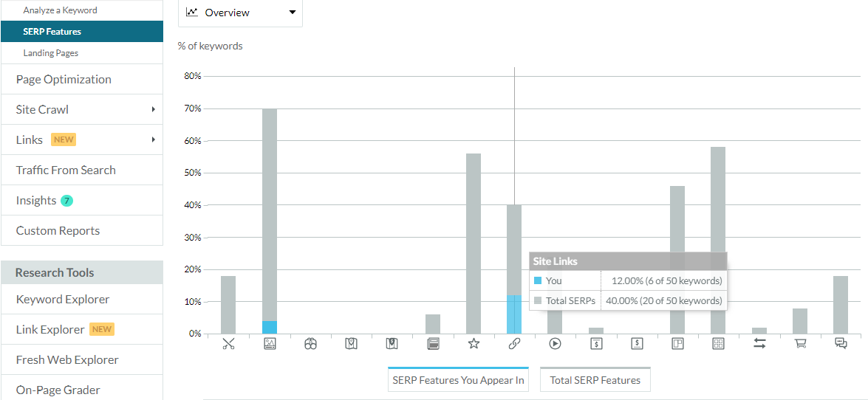Viewport: 868px width, 400px height.
Task: Click the chain link Site Links icon
Action: tap(514, 343)
